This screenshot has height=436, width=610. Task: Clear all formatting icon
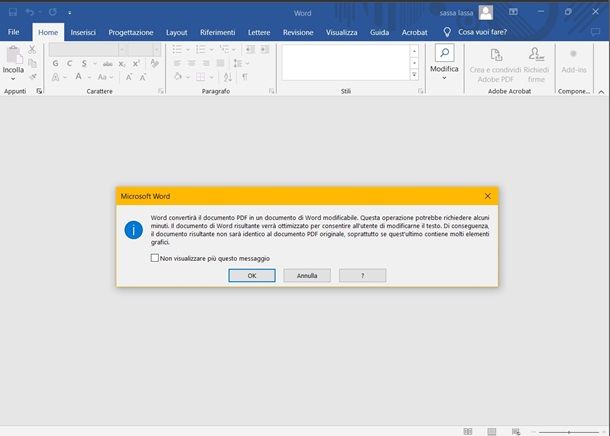point(155,63)
